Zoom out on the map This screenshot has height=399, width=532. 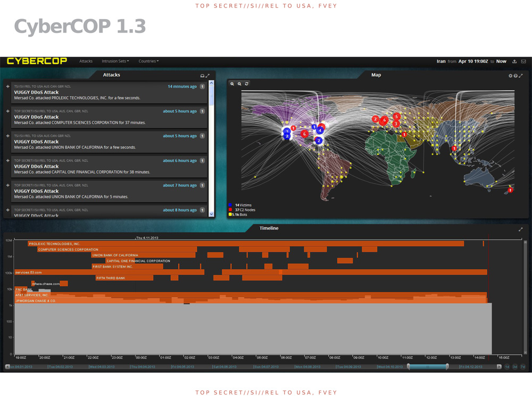(x=239, y=84)
